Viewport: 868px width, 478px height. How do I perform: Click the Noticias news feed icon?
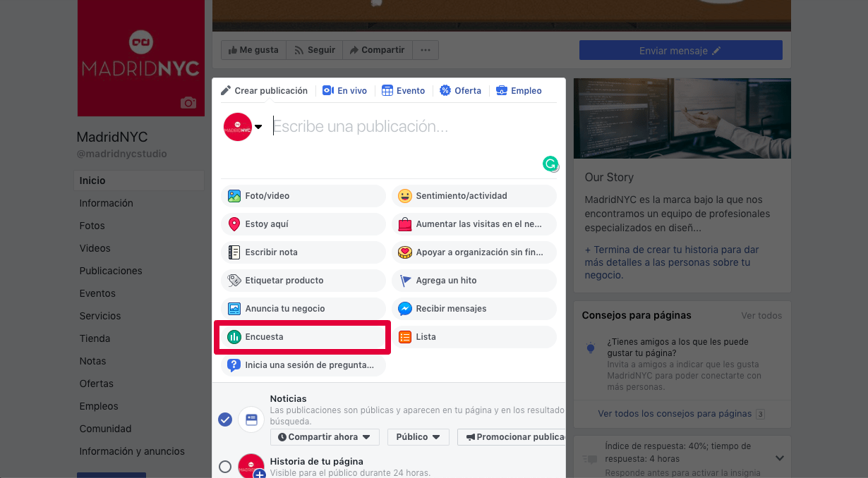tap(251, 419)
